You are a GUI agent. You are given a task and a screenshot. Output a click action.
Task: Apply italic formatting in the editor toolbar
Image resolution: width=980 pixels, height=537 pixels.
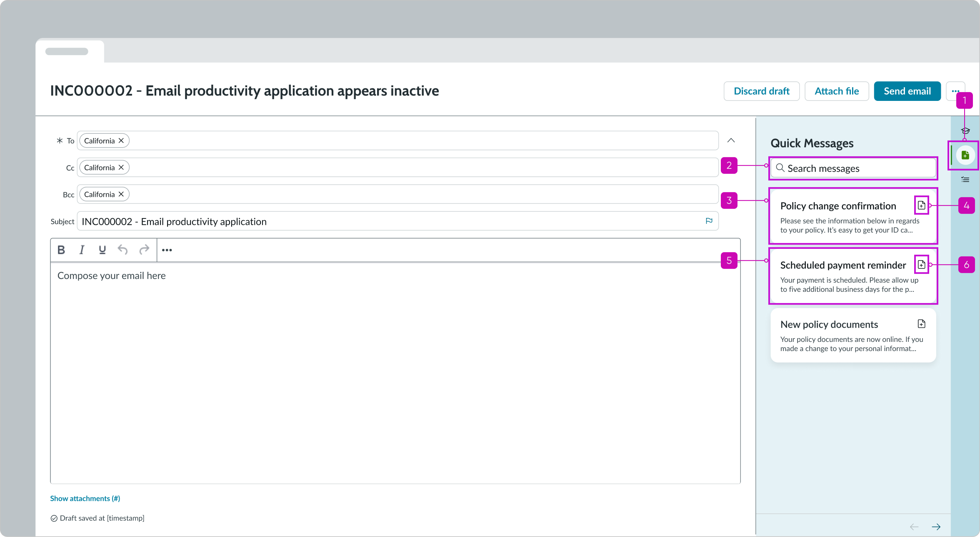click(x=82, y=250)
